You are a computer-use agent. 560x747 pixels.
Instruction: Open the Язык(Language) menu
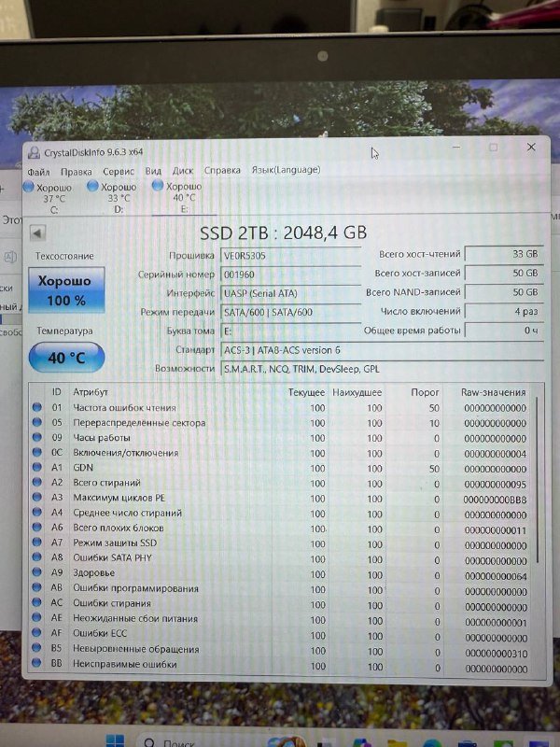286,170
